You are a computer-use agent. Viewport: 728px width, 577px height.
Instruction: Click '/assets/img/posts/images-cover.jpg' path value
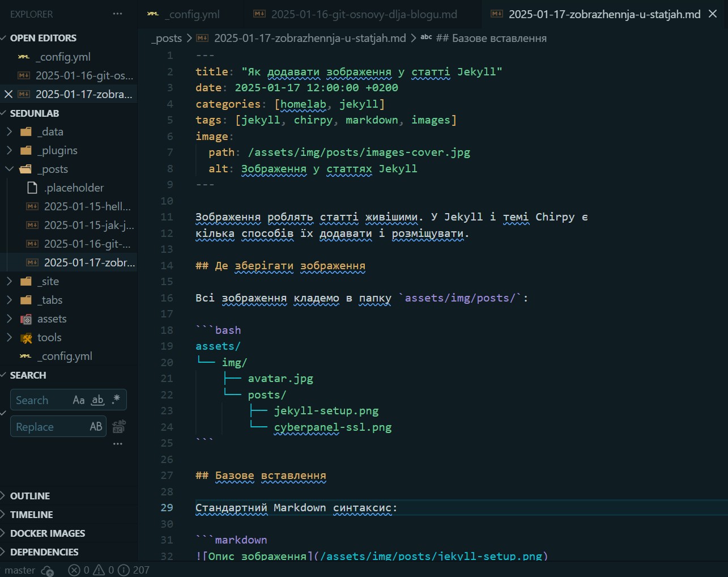[x=359, y=152]
